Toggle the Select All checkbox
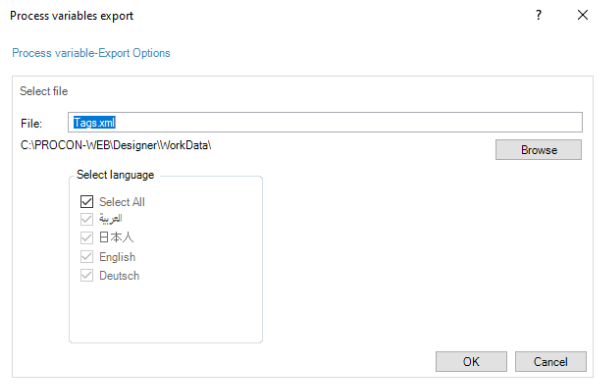This screenshot has width=605, height=390. 87,201
